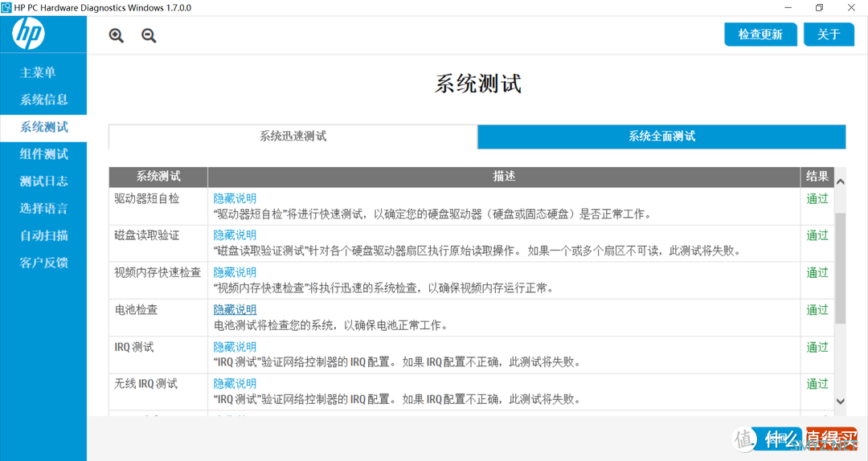Open 客户反馈 in the sidebar
This screenshot has height=461, width=868.
pyautogui.click(x=43, y=263)
